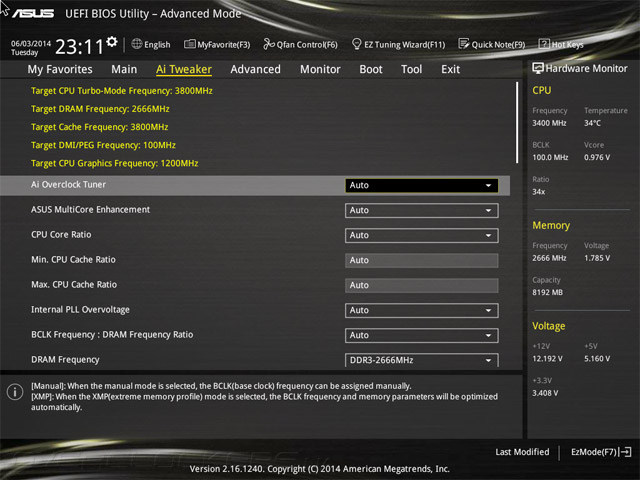Click the Quick Note notepad icon
The image size is (640, 480).
(464, 44)
